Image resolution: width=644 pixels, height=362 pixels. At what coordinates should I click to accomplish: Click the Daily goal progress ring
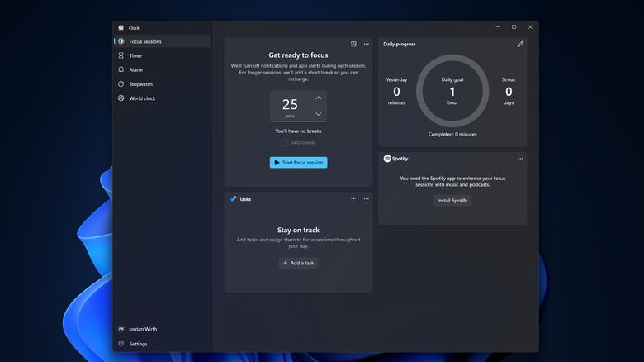[x=452, y=92]
